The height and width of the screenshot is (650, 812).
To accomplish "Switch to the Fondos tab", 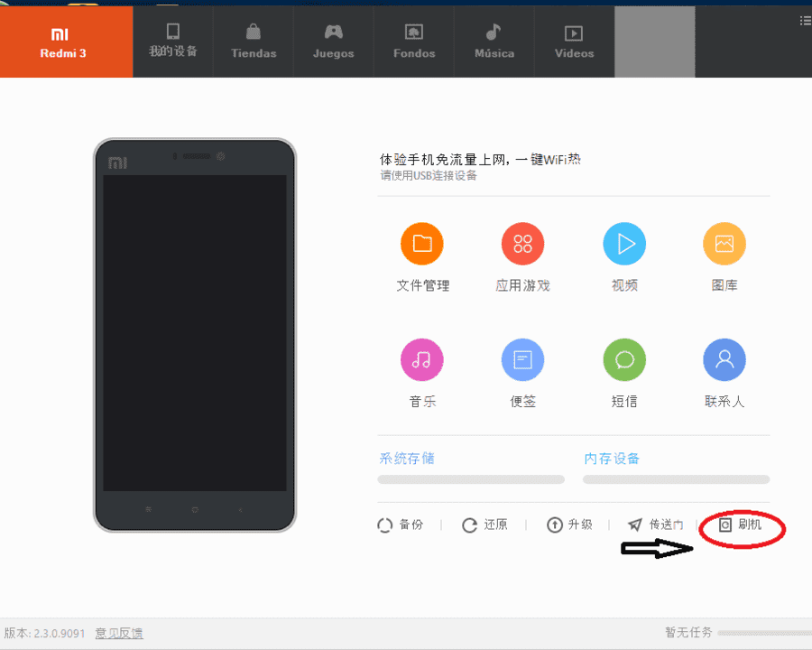I will click(414, 42).
